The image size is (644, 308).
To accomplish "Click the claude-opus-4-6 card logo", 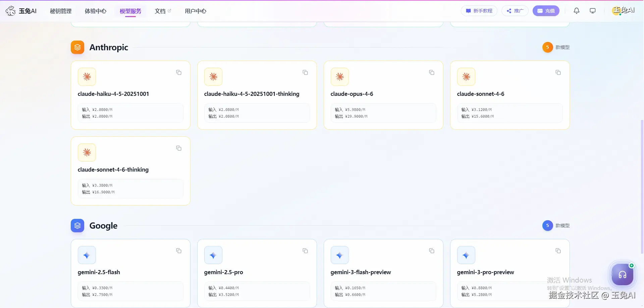I will click(340, 77).
